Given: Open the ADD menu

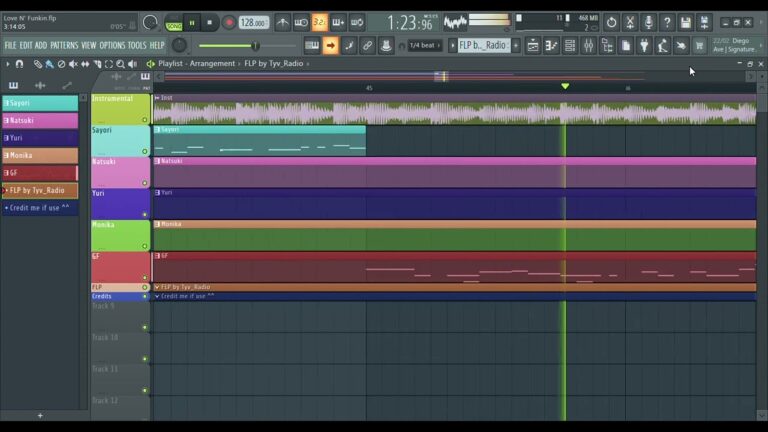Looking at the screenshot, I should (41, 46).
